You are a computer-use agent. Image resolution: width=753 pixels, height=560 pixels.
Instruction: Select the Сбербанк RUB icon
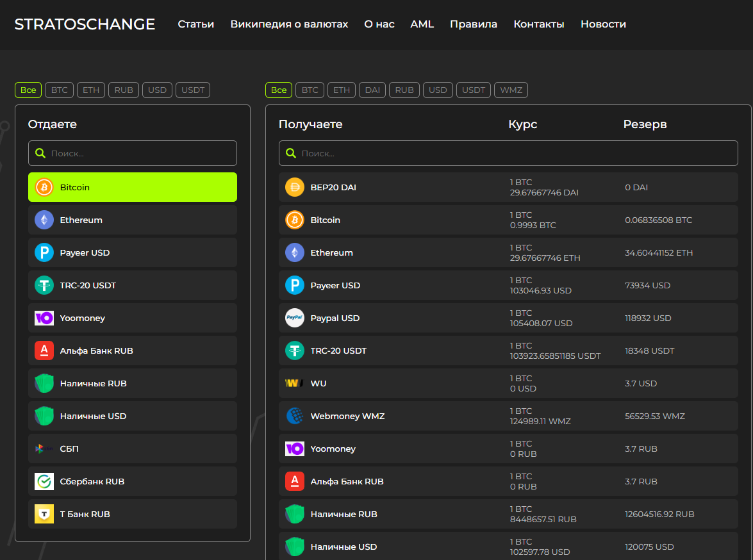point(44,481)
